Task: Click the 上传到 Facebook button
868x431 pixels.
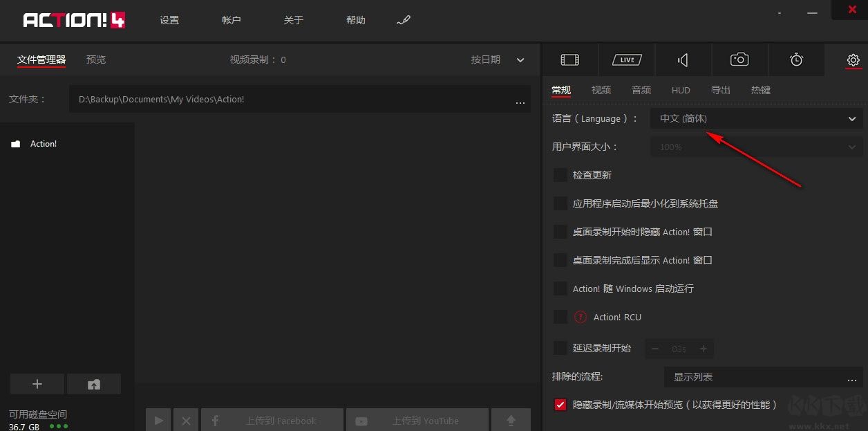Action: point(272,420)
